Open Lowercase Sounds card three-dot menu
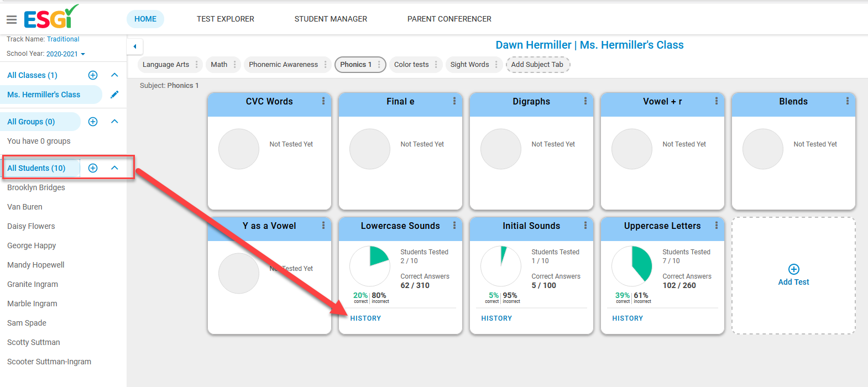 454,226
